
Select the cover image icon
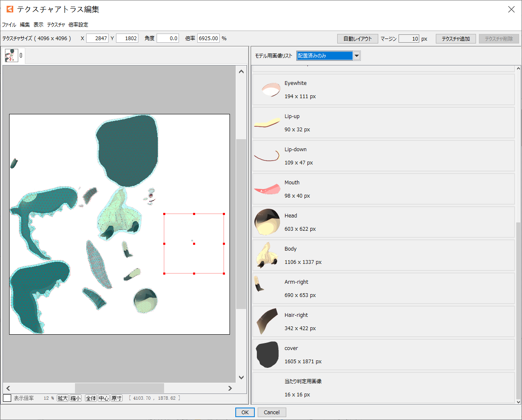point(267,355)
